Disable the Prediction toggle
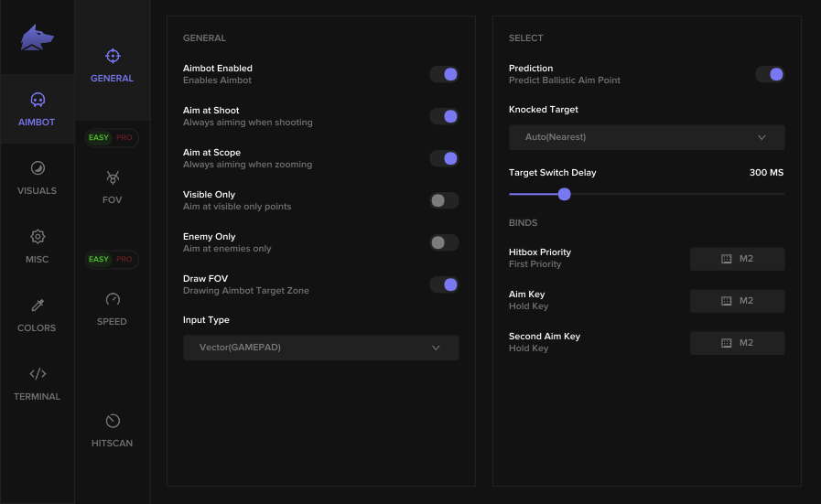 coord(770,74)
